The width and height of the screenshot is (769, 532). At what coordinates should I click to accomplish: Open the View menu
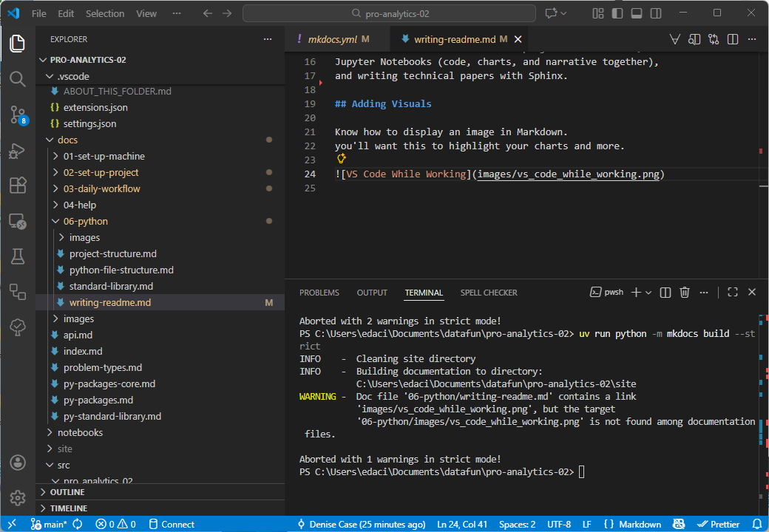click(146, 13)
